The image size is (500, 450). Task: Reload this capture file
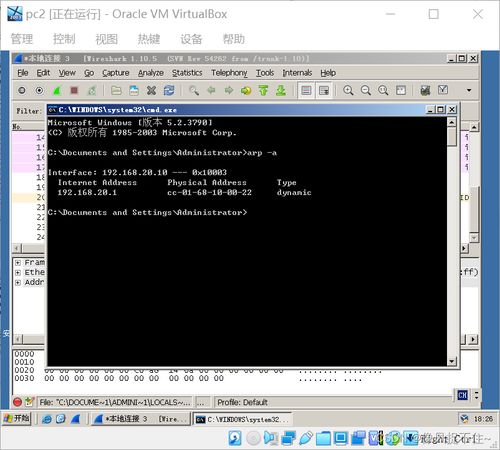tap(169, 90)
